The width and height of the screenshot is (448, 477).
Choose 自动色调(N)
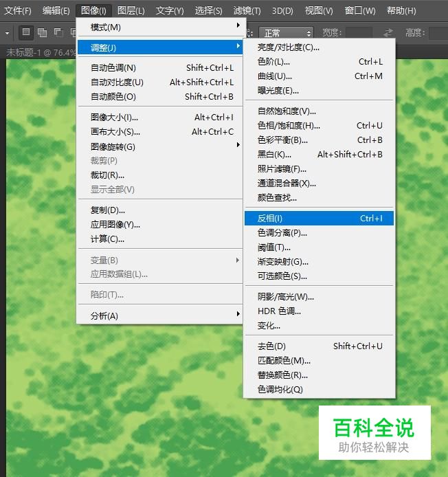[x=159, y=68]
